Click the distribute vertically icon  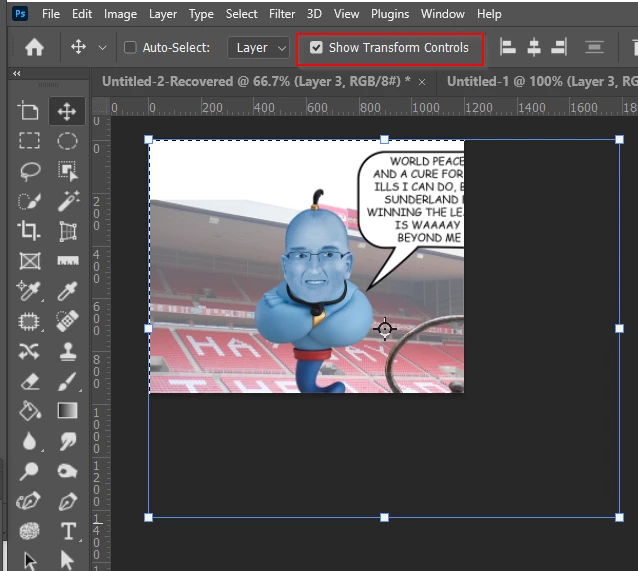[594, 47]
